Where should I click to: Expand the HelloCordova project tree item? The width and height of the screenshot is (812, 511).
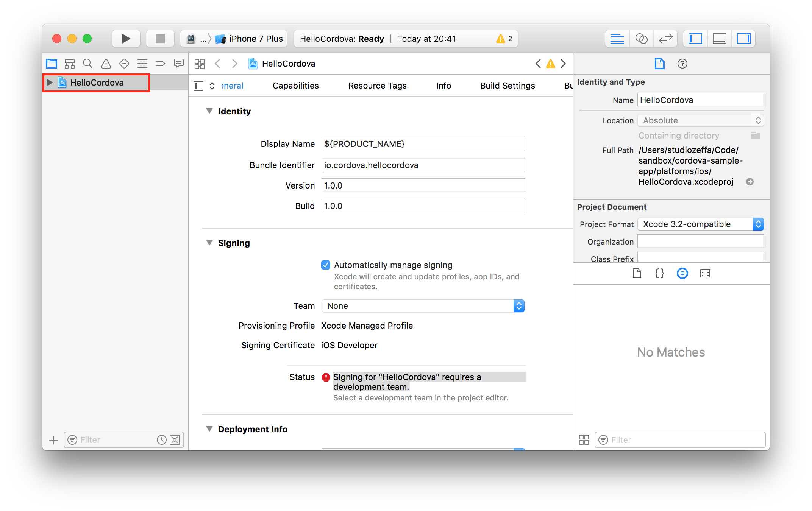(50, 83)
